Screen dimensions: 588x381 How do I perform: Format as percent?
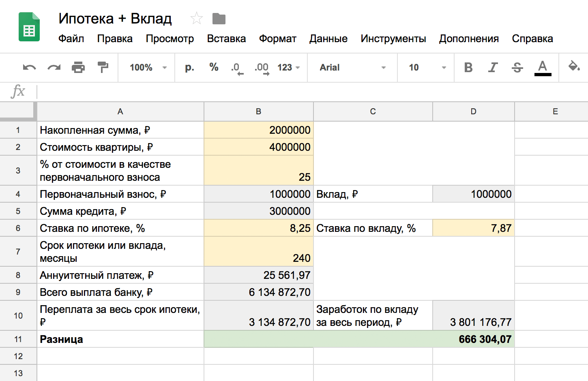pos(214,67)
